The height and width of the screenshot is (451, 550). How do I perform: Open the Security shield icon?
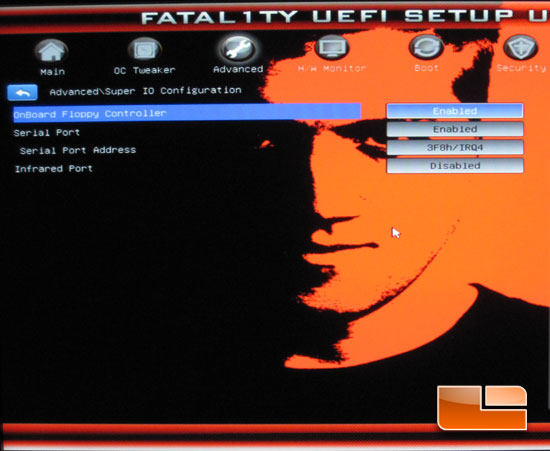(x=521, y=47)
